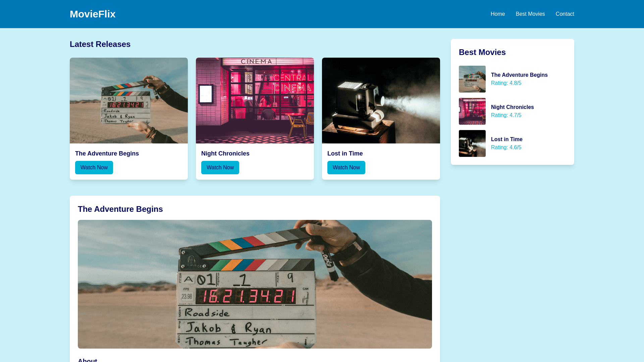Go to Best Movies in navbar
Viewport: 644px width, 362px height.
point(530,14)
